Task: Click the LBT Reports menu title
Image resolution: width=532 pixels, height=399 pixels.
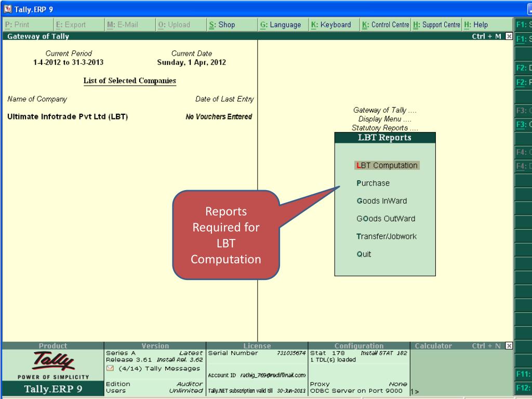Action: (385, 137)
